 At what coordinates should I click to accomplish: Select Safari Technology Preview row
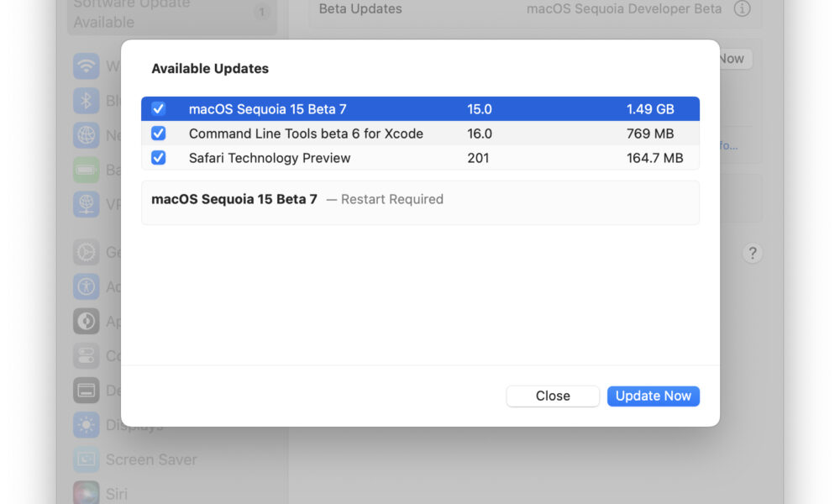[420, 157]
